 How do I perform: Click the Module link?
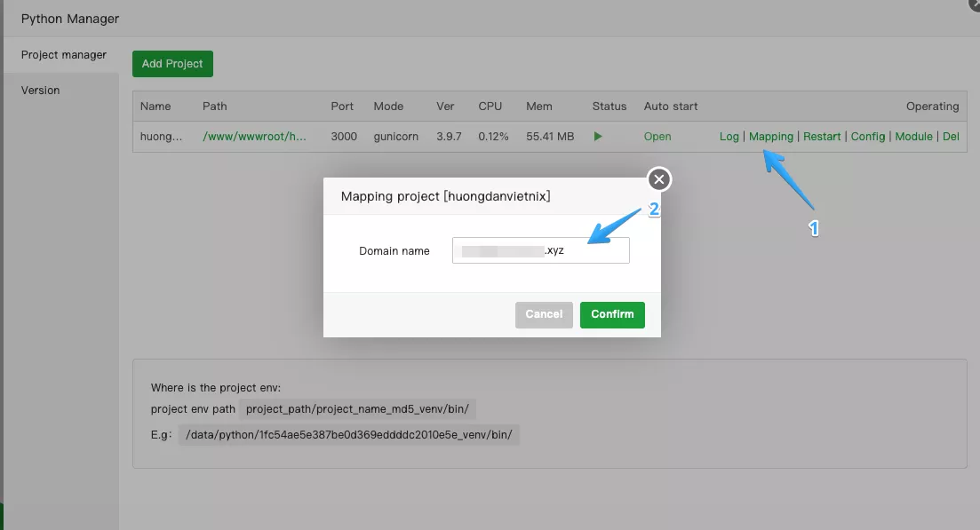point(913,136)
